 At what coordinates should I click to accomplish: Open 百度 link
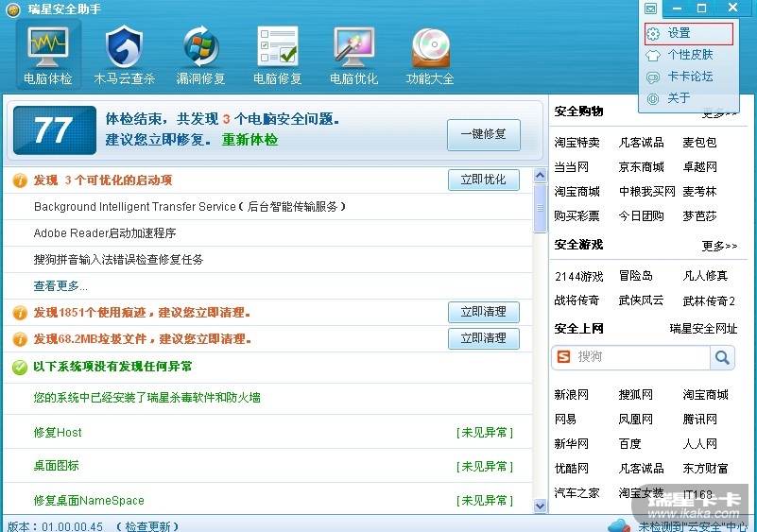click(630, 444)
